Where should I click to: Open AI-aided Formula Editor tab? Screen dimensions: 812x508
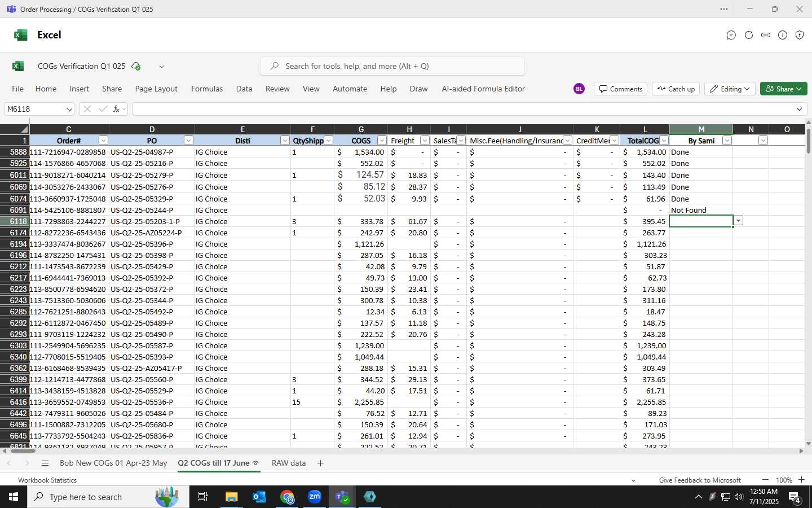click(x=483, y=89)
